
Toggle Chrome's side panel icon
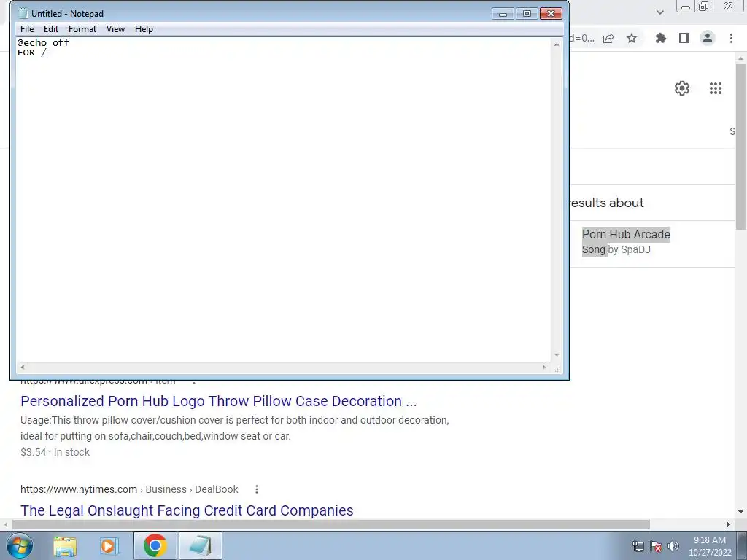tap(684, 39)
